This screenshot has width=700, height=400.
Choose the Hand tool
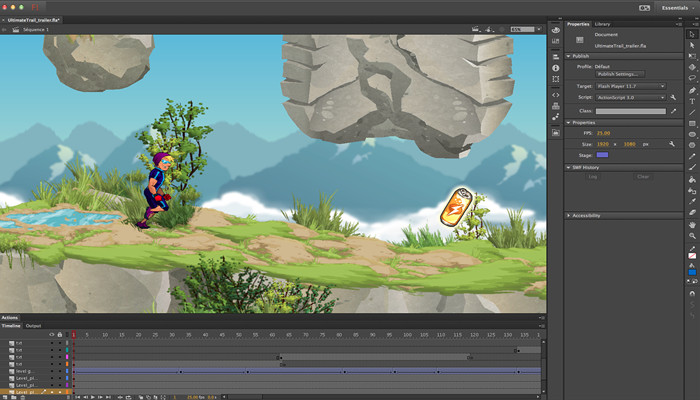[x=692, y=224]
